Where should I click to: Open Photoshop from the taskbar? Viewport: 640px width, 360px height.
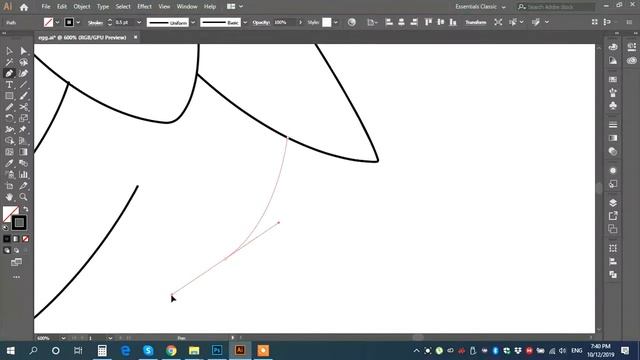pyautogui.click(x=217, y=350)
